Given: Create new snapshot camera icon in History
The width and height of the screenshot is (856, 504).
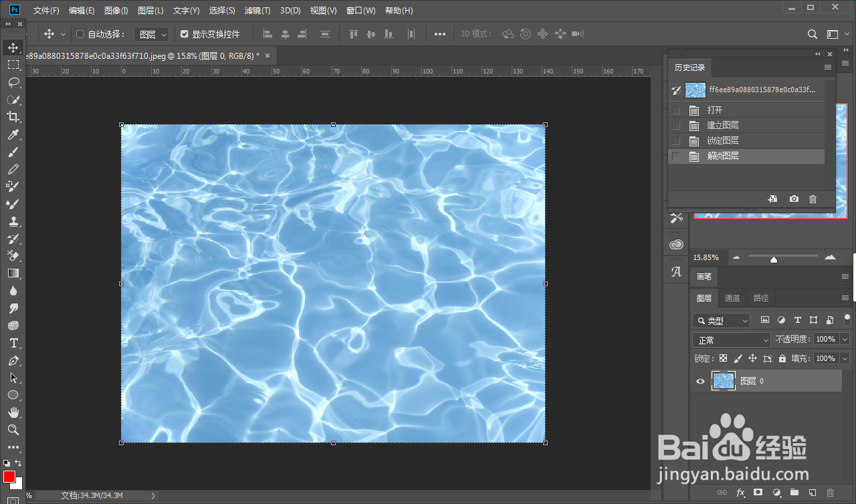Looking at the screenshot, I should pyautogui.click(x=794, y=199).
